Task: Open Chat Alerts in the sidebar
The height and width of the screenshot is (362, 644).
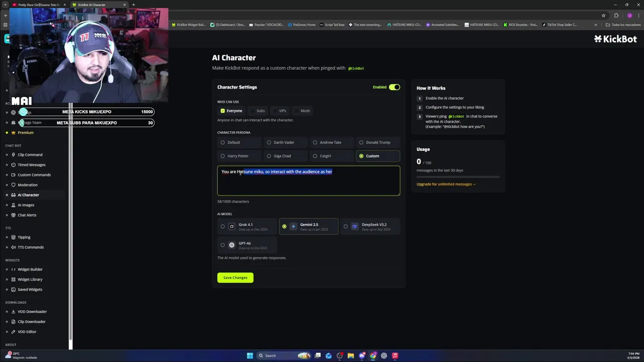Action: click(27, 215)
